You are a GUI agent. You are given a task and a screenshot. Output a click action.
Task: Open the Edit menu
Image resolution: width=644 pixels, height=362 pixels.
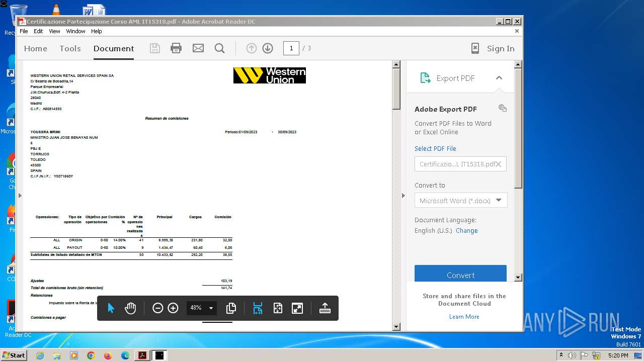(x=38, y=31)
